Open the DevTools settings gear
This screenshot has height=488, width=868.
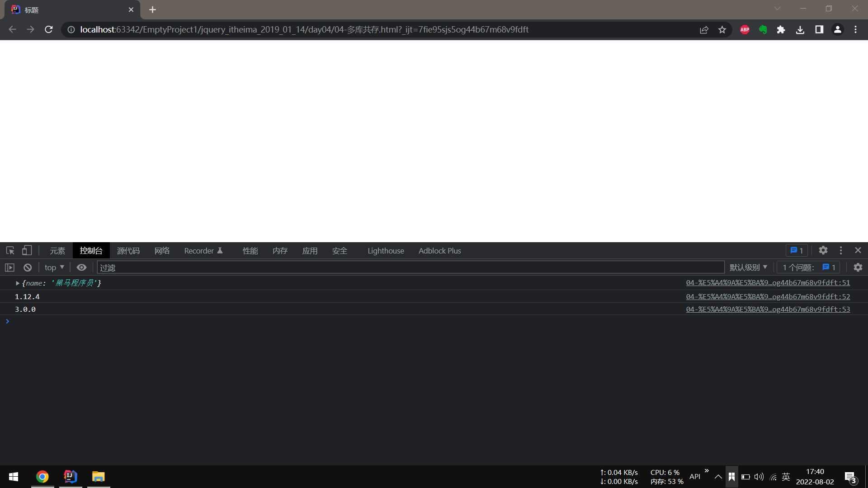coord(823,250)
